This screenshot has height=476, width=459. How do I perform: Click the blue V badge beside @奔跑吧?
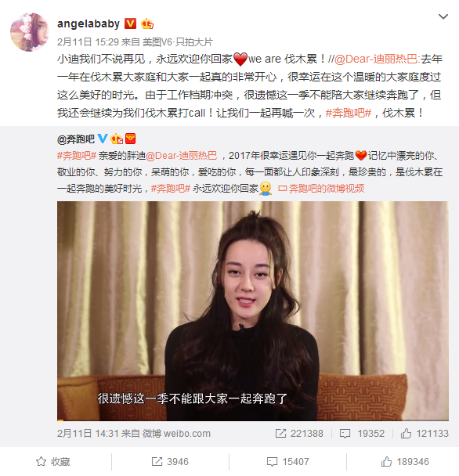[103, 139]
